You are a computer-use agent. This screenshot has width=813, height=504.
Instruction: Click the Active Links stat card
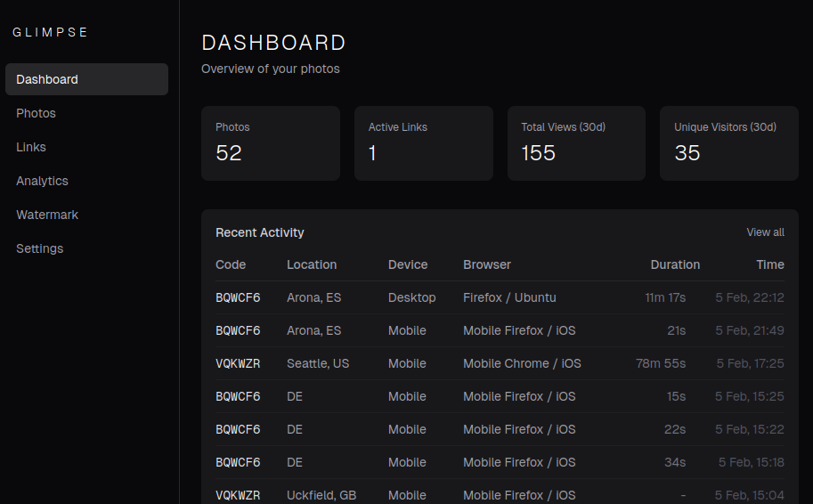click(423, 143)
